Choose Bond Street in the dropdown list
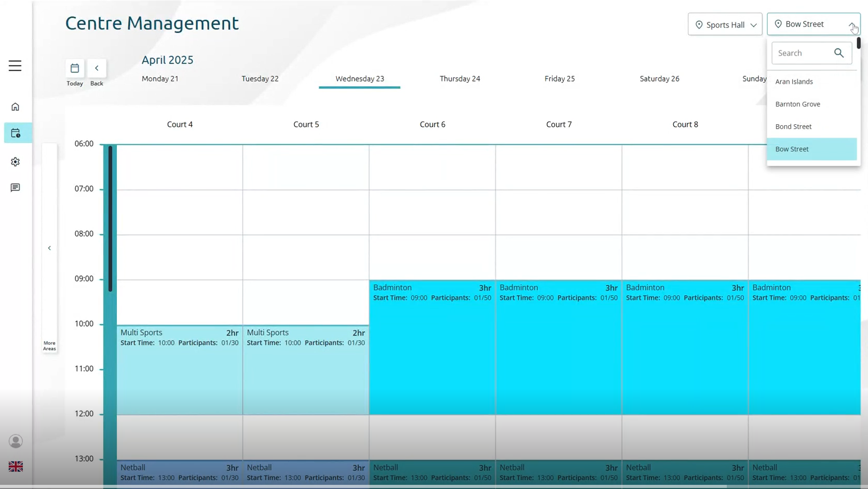This screenshot has width=868, height=489. (x=793, y=127)
